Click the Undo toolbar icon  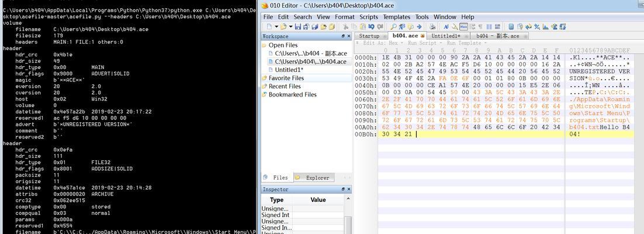(371, 27)
